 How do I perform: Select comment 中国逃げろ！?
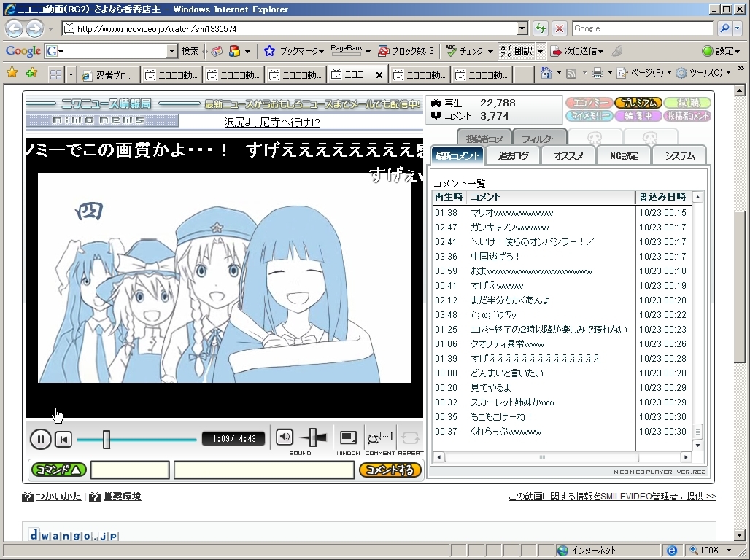click(x=495, y=257)
